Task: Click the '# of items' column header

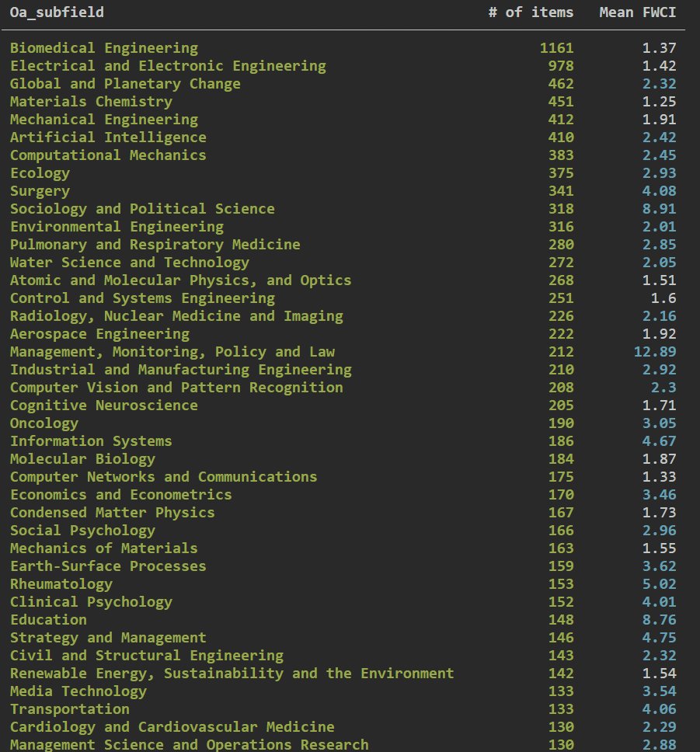Action: coord(531,12)
